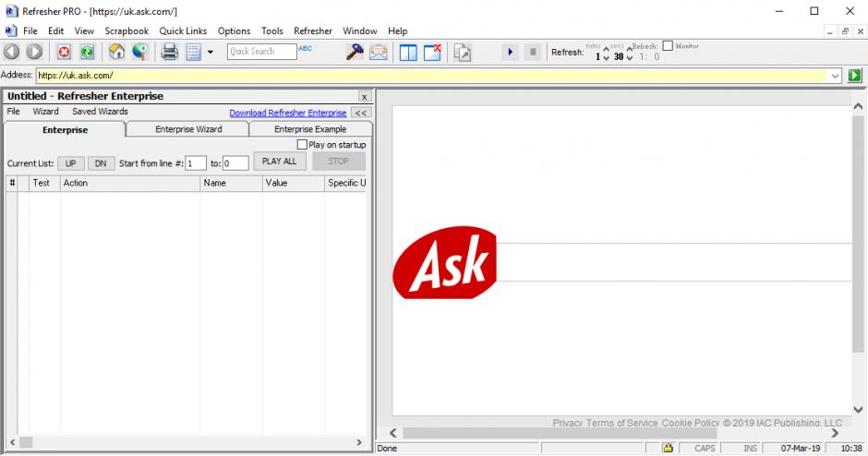Image resolution: width=868 pixels, height=456 pixels.
Task: Click the 'to:' line number field
Action: coord(235,163)
